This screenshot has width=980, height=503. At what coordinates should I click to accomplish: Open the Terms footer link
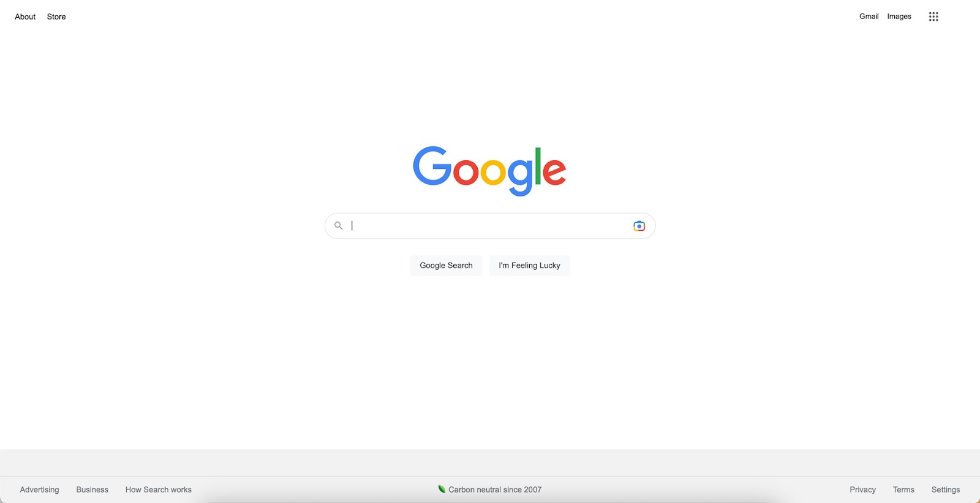[903, 490]
